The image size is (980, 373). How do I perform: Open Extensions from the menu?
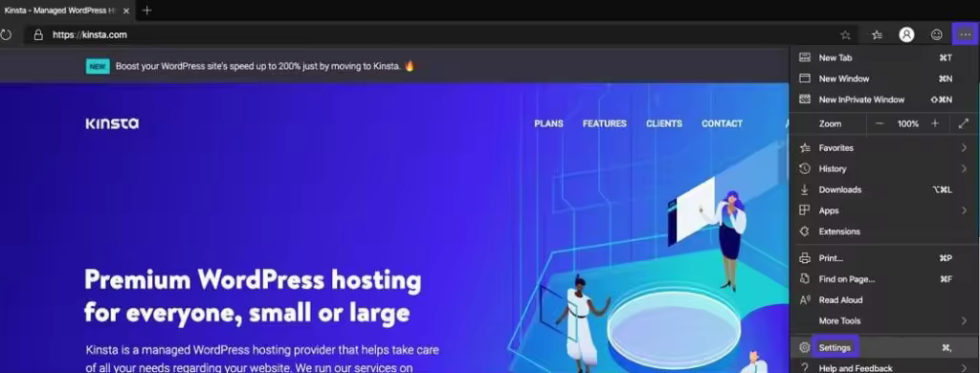tap(884, 231)
